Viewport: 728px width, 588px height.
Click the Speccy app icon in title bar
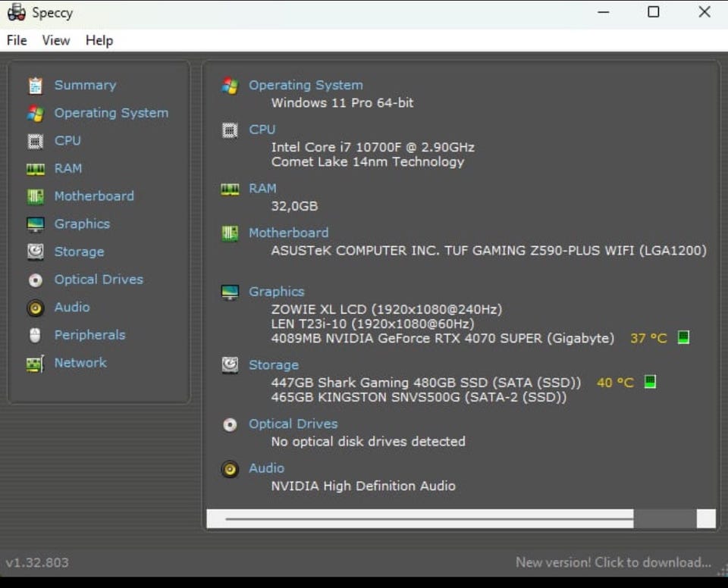click(x=16, y=12)
